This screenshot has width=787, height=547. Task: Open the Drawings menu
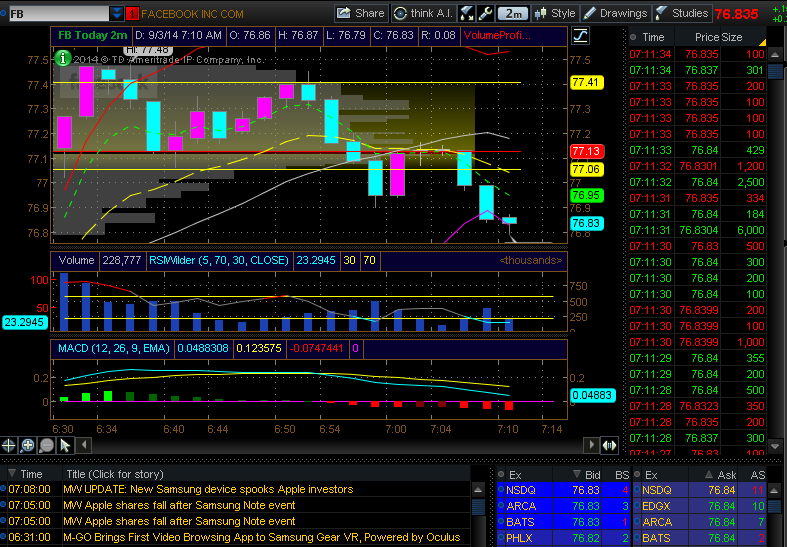pos(616,14)
